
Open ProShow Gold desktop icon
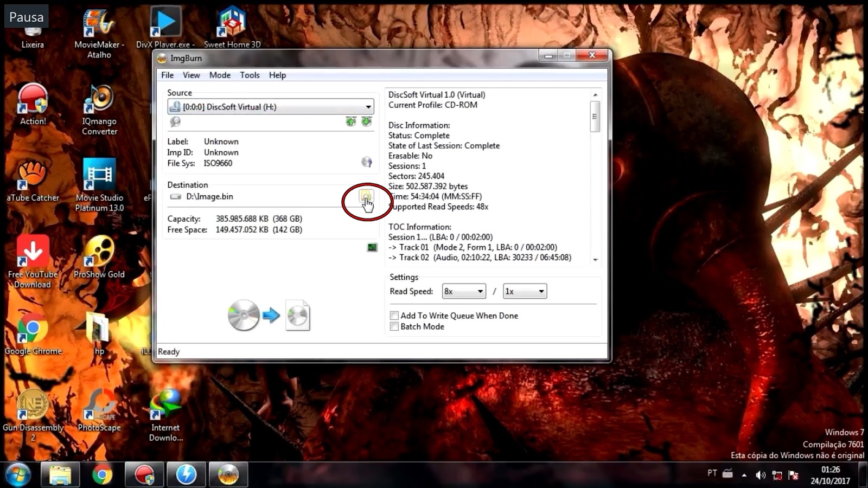point(99,258)
